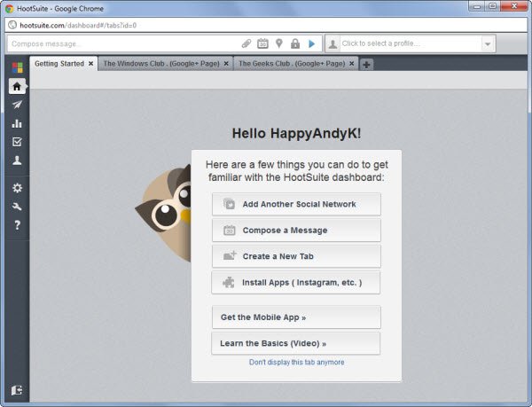Click the HootSuite owl mascot image
532x407 pixels.
click(163, 214)
